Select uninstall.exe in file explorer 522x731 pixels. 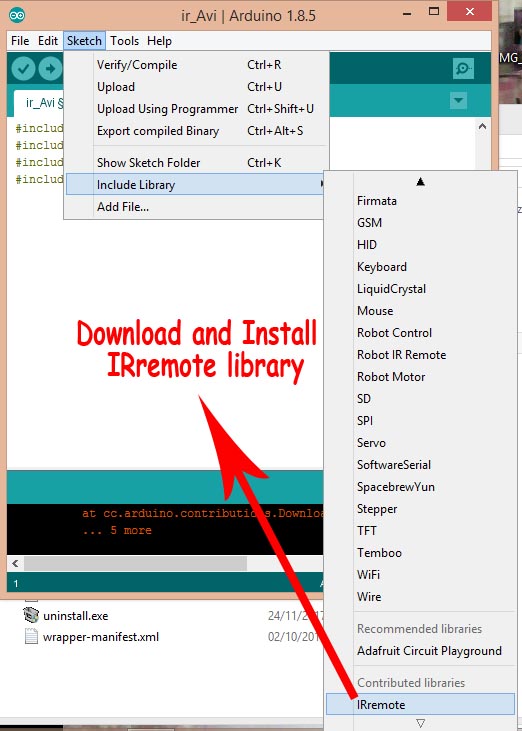[x=76, y=616]
